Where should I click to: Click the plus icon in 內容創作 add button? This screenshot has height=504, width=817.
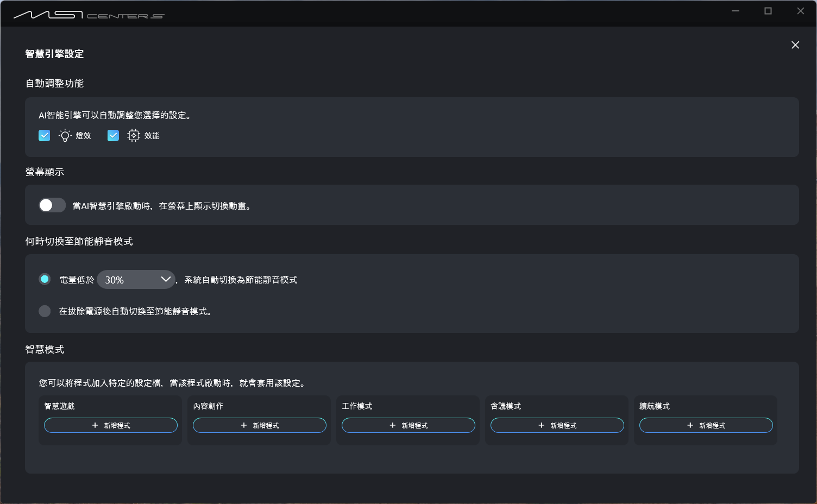pyautogui.click(x=243, y=425)
